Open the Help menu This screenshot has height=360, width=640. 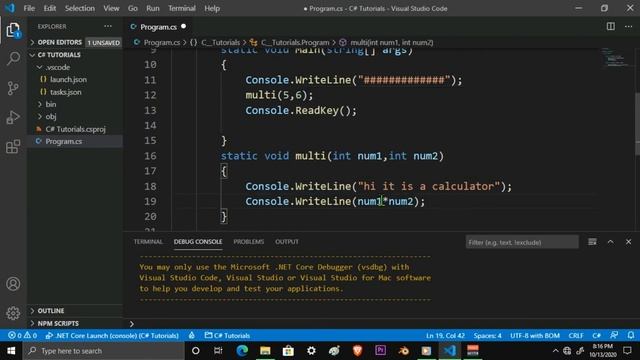click(212, 8)
